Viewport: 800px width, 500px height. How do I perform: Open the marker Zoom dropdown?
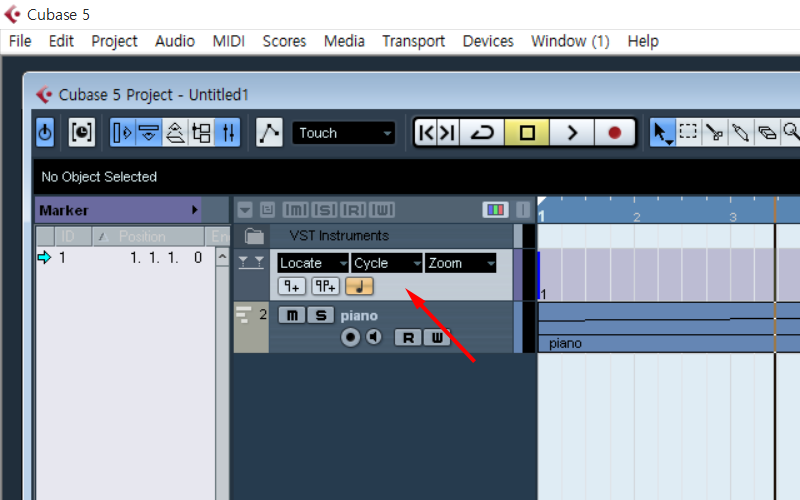[x=461, y=263]
